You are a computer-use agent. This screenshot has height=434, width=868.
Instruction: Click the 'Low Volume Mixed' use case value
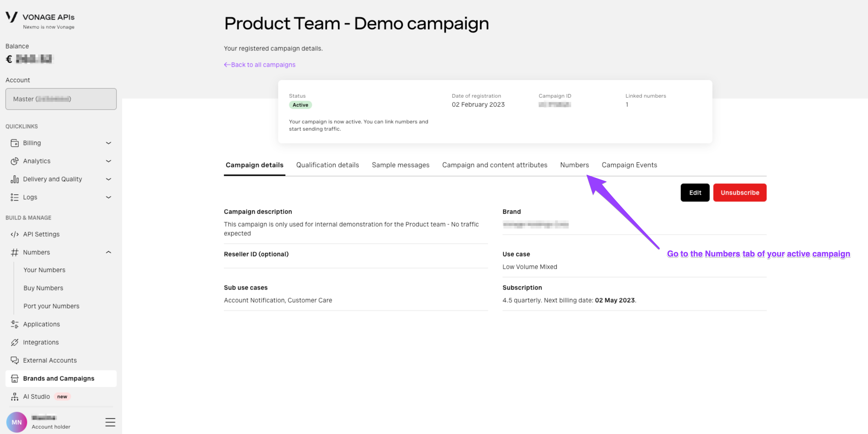tap(530, 267)
